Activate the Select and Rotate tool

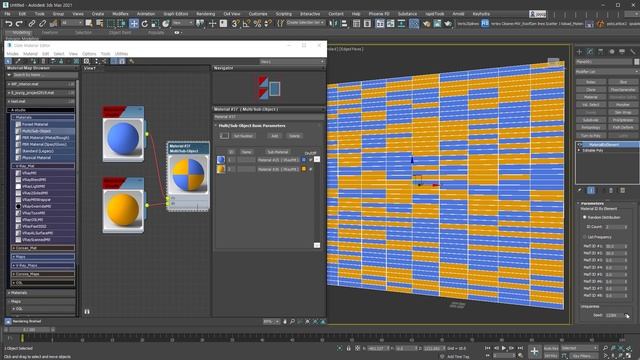(144, 24)
